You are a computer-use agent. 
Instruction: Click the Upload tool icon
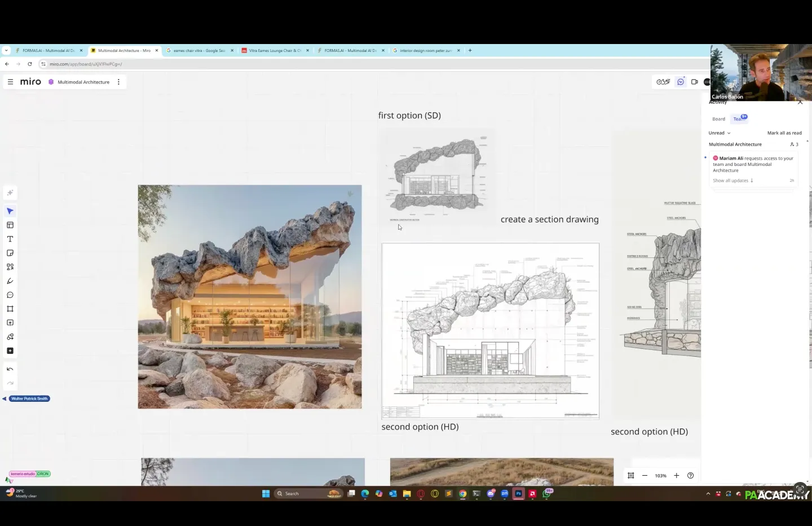click(10, 323)
